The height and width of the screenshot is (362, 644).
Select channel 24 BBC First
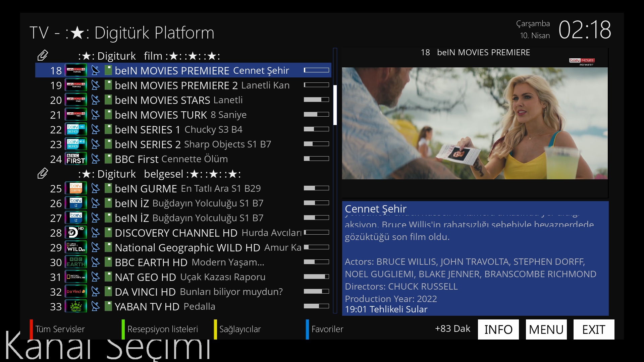click(x=183, y=159)
